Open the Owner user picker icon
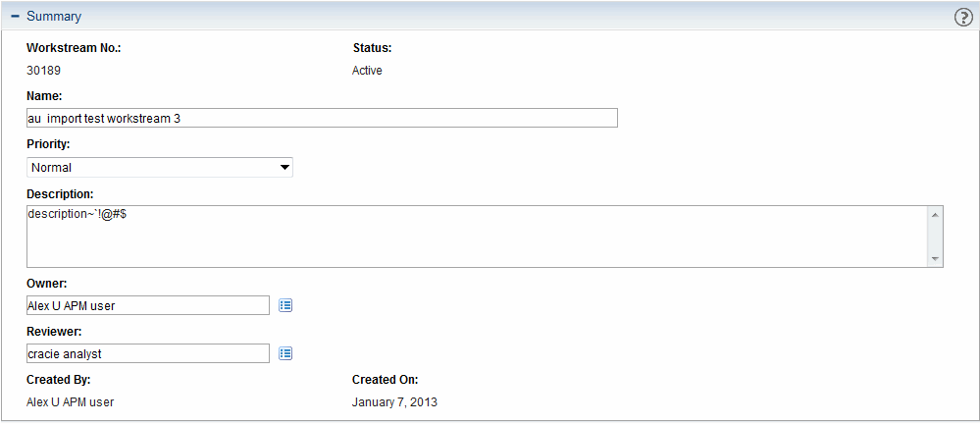The image size is (980, 424). tap(285, 305)
